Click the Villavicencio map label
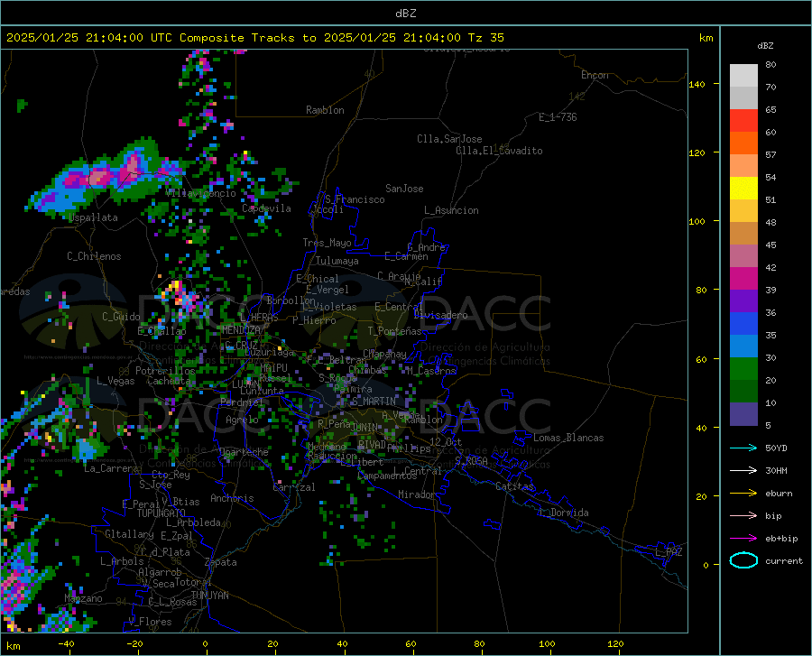 pyautogui.click(x=201, y=193)
